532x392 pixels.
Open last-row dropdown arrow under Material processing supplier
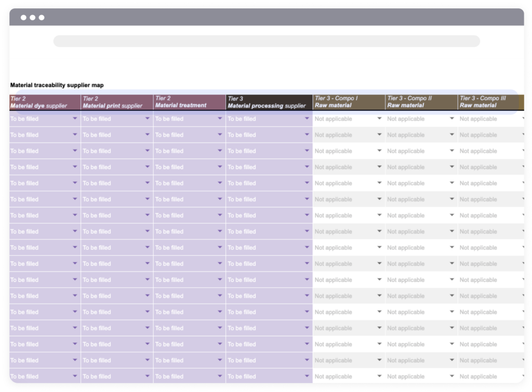pyautogui.click(x=307, y=376)
